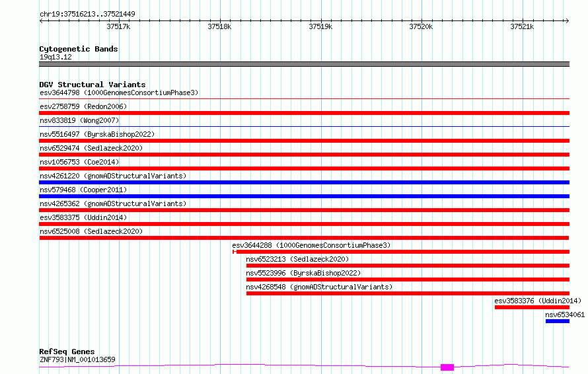Open the ZNF793|NM_001013659 gene label

pyautogui.click(x=77, y=359)
